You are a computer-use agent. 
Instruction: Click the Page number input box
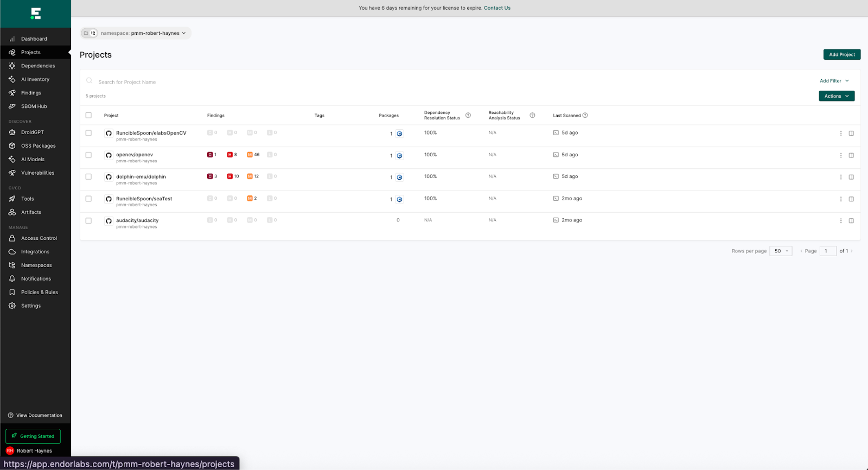828,251
